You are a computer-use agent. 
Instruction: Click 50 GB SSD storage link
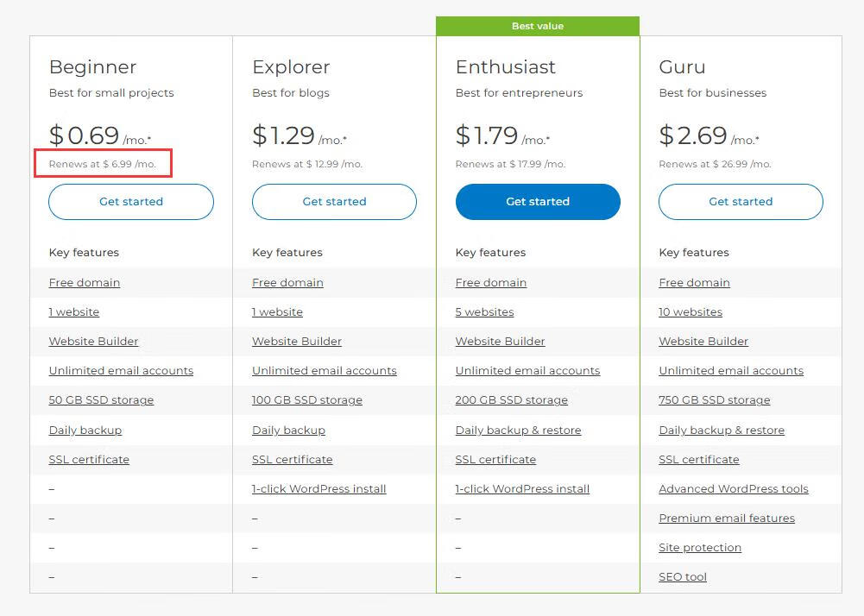pyautogui.click(x=101, y=400)
